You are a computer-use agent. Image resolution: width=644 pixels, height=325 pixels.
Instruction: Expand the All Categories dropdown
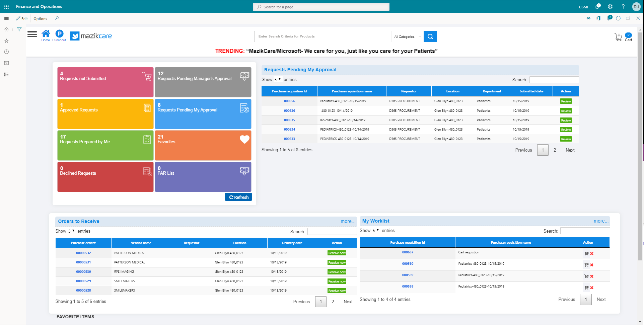click(x=407, y=37)
